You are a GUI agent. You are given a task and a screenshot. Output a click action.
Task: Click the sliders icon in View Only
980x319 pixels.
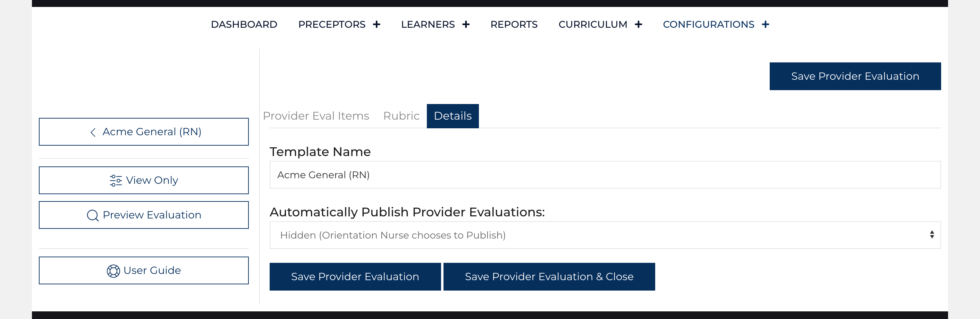pos(116,180)
